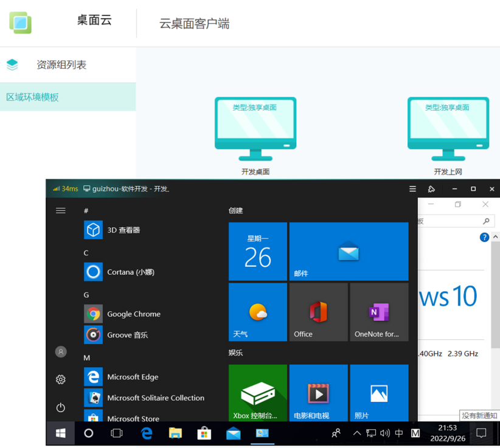
Task: Click the 娱乐 tile group header
Action: pos(235,353)
